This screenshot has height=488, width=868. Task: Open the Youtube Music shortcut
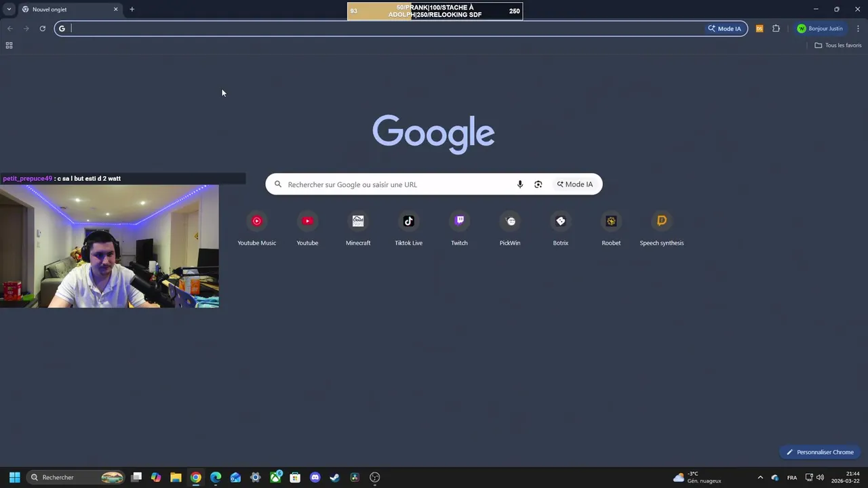tap(257, 229)
